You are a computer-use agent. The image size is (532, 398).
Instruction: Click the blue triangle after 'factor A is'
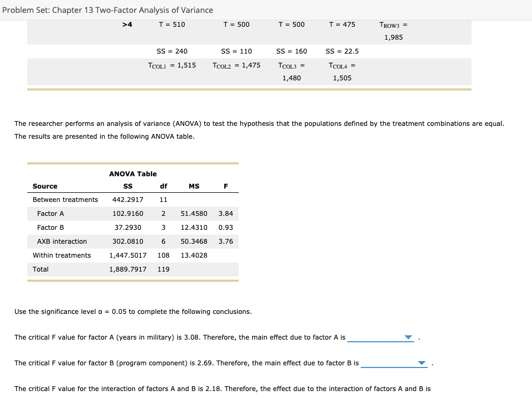click(408, 337)
